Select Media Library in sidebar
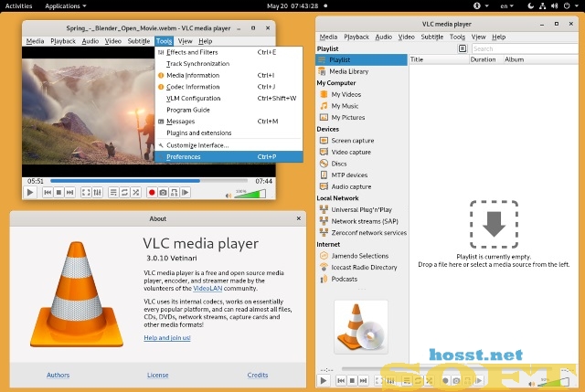The width and height of the screenshot is (585, 392). coord(362,71)
